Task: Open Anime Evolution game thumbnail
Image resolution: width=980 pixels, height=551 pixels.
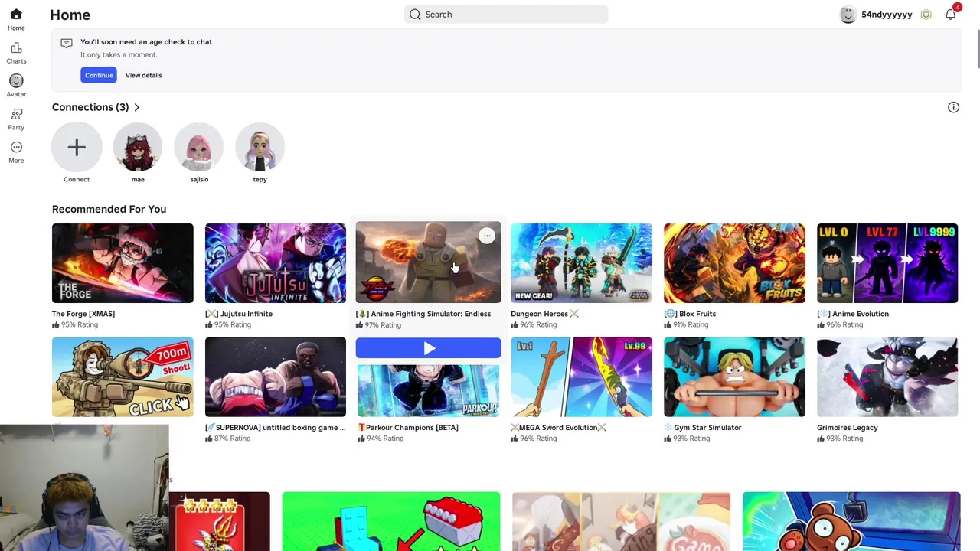Action: [887, 263]
